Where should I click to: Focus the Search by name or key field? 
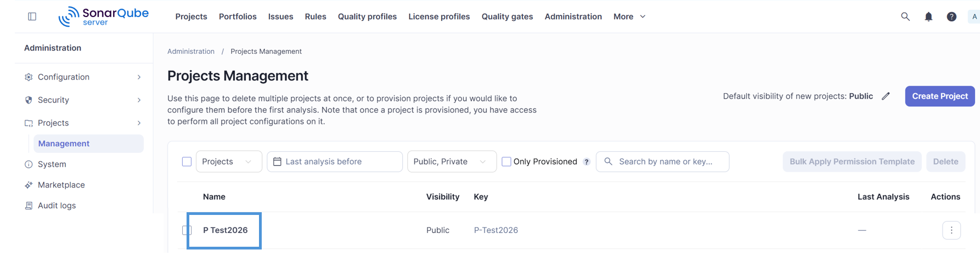click(662, 162)
